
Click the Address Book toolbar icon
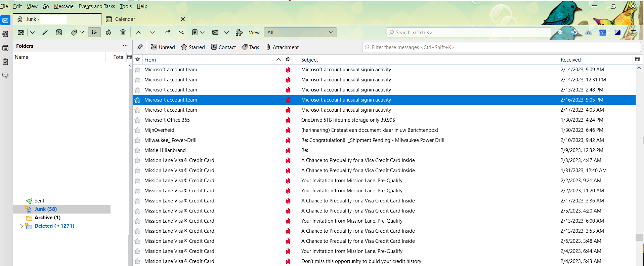click(x=59, y=32)
